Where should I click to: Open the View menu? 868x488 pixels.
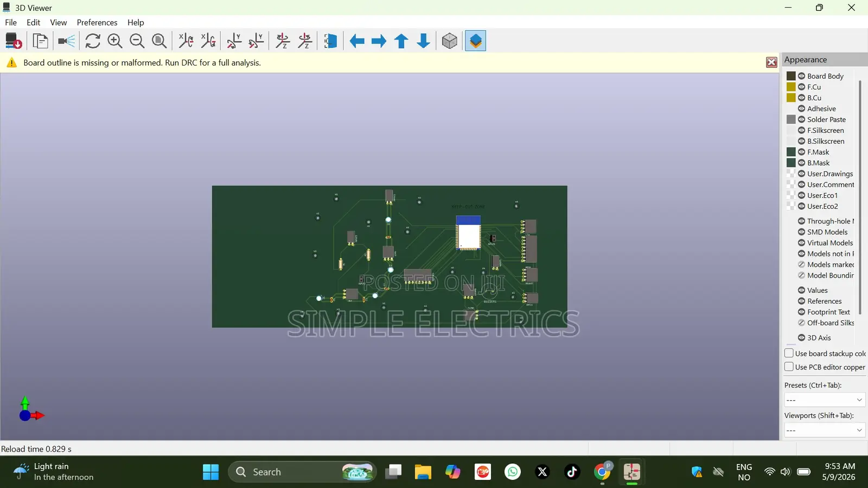click(59, 22)
